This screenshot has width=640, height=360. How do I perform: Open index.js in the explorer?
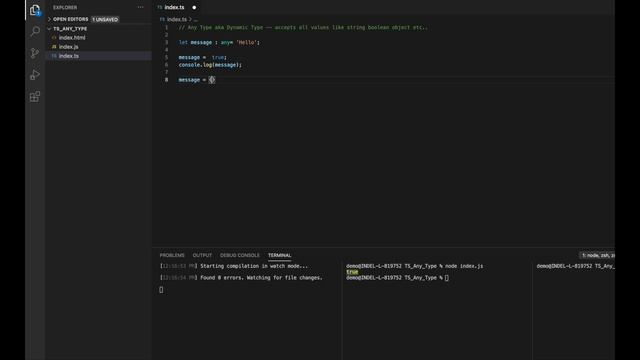click(68, 47)
